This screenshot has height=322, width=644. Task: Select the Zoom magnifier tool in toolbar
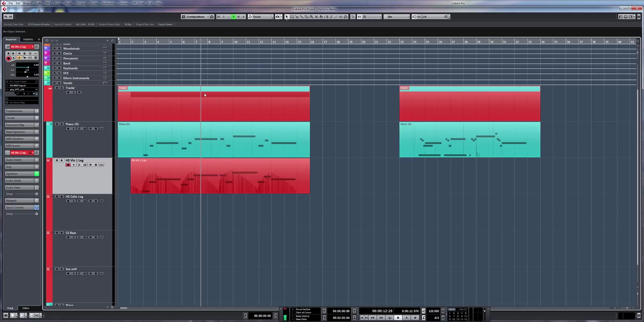click(x=311, y=17)
